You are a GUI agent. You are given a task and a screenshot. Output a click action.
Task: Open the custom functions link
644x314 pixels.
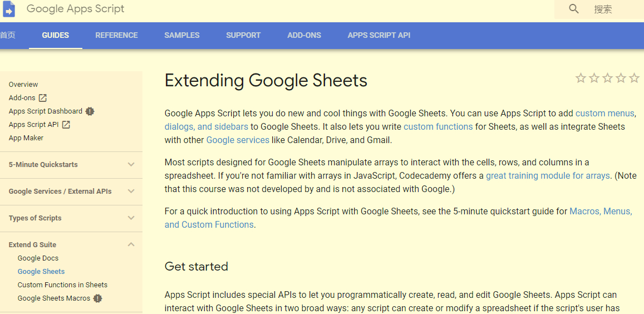[438, 126]
